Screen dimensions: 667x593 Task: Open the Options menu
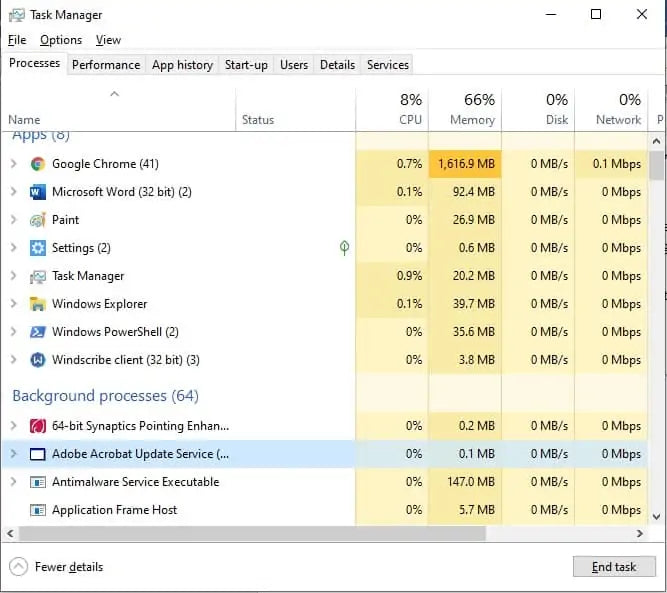pyautogui.click(x=61, y=40)
